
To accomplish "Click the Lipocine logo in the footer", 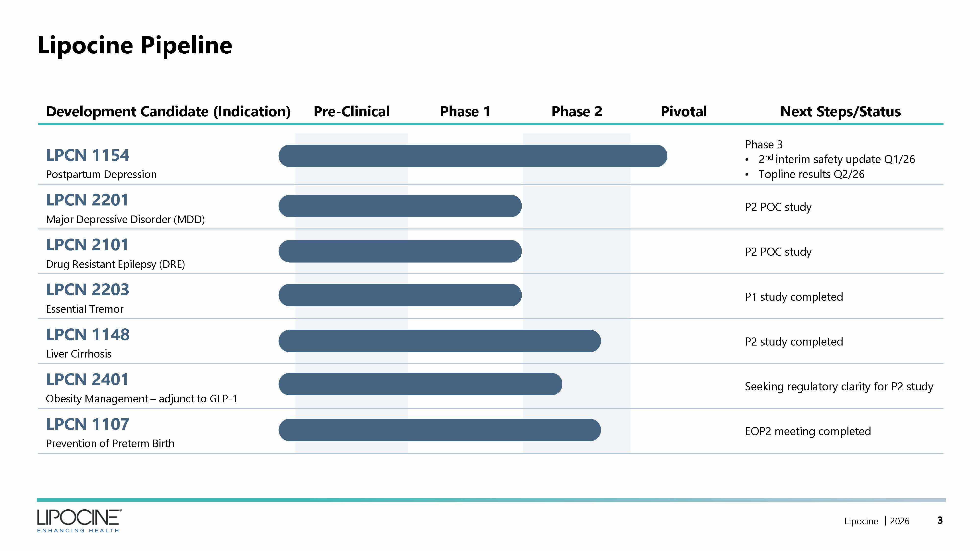I will 79,520.
